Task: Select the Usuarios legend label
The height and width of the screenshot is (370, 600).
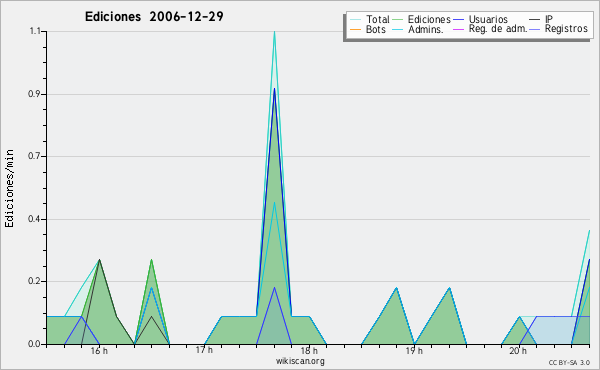Action: coord(488,19)
